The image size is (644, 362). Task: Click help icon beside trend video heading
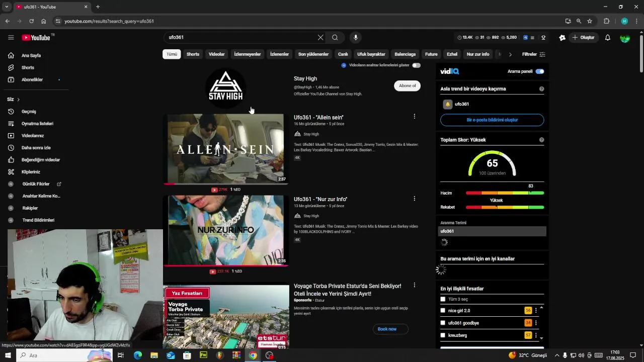pyautogui.click(x=541, y=89)
